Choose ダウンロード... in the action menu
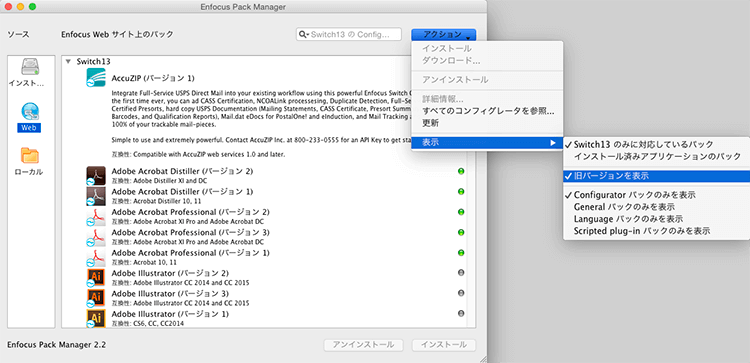Screen dimensions: 750x363 [487, 60]
